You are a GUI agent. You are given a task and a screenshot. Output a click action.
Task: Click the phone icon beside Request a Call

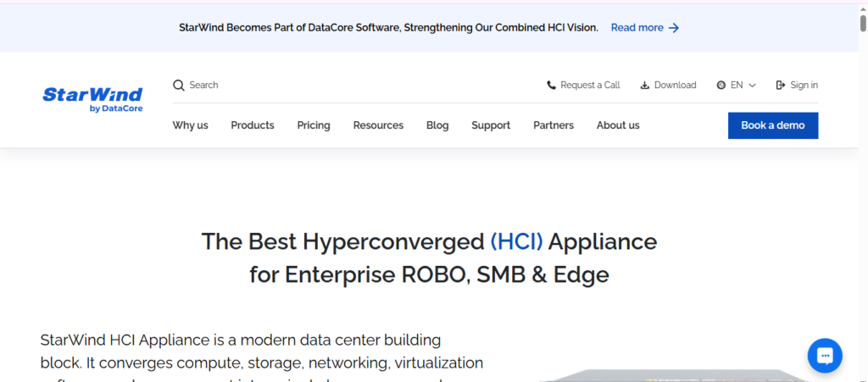pyautogui.click(x=551, y=86)
